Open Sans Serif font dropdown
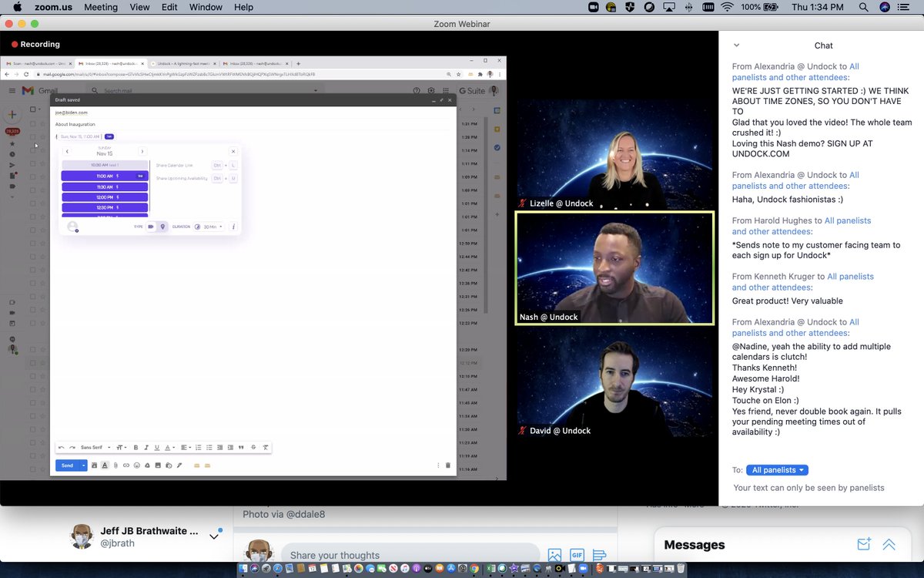Screen dimensions: 924x578 pos(95,448)
